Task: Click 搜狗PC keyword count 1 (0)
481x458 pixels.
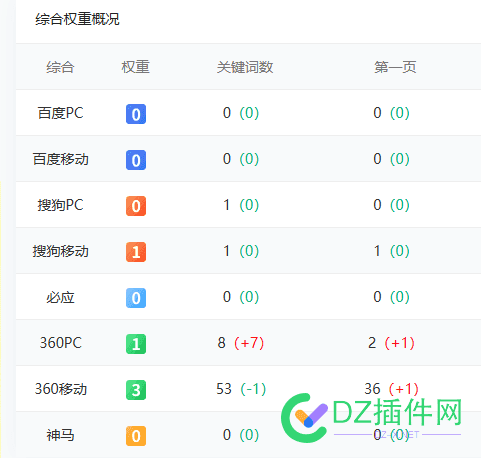Action: pyautogui.click(x=241, y=205)
